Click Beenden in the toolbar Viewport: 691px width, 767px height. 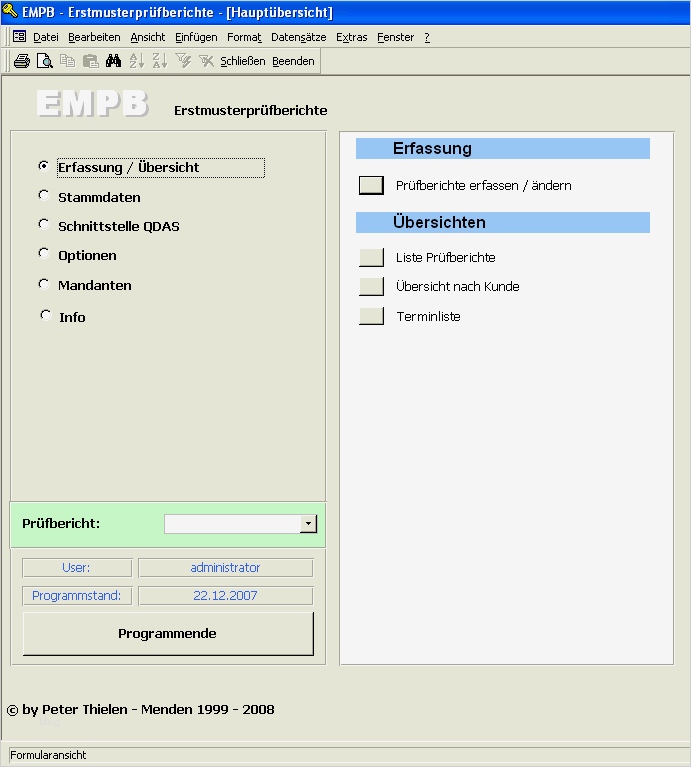click(293, 61)
